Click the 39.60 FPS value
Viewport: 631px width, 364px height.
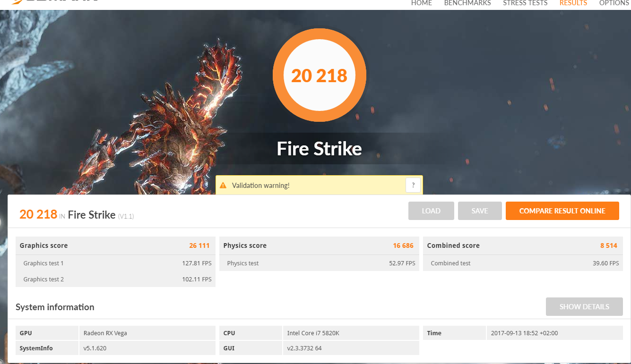click(606, 263)
